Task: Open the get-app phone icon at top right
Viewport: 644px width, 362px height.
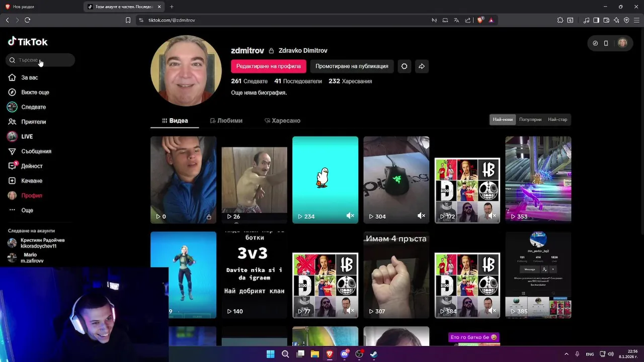Action: click(x=606, y=43)
